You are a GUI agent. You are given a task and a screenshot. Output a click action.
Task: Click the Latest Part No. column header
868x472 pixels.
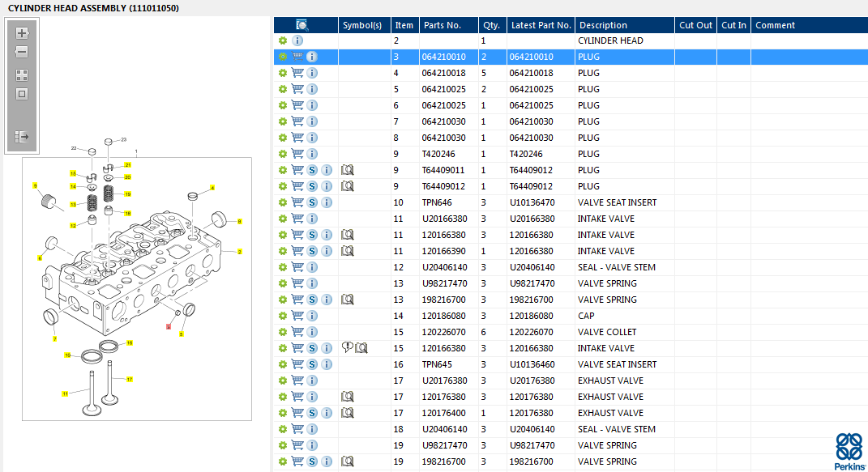tap(541, 25)
